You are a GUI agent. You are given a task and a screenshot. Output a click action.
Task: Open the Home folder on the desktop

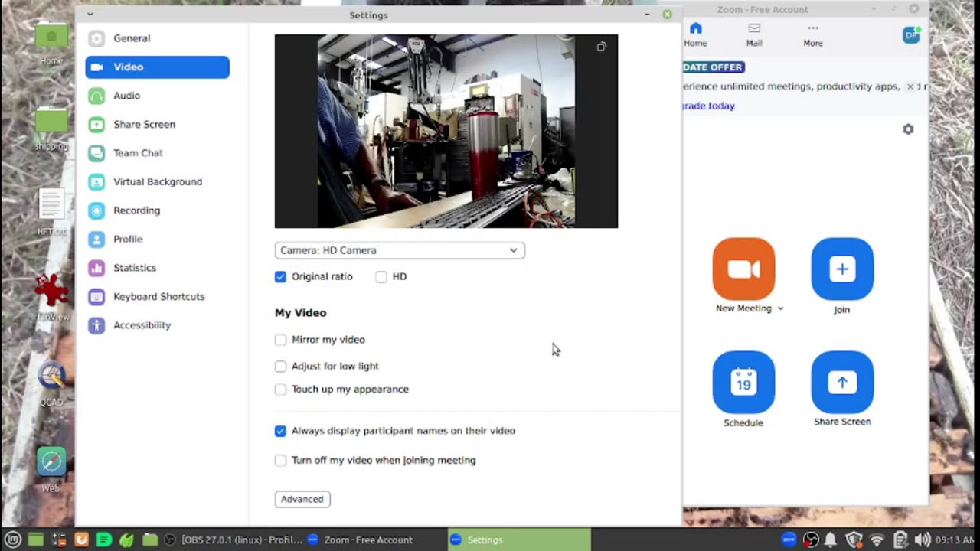(x=51, y=44)
